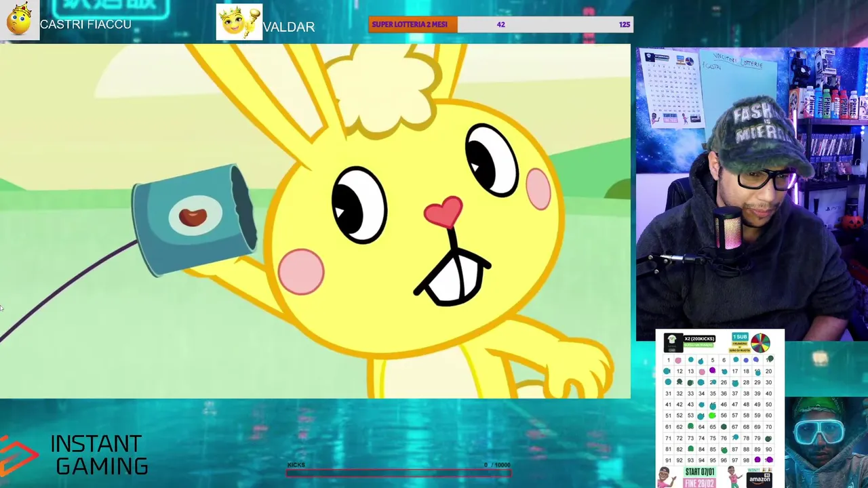868x488 pixels.
Task: Click the CASTRI FIACCU name label
Action: pos(85,24)
